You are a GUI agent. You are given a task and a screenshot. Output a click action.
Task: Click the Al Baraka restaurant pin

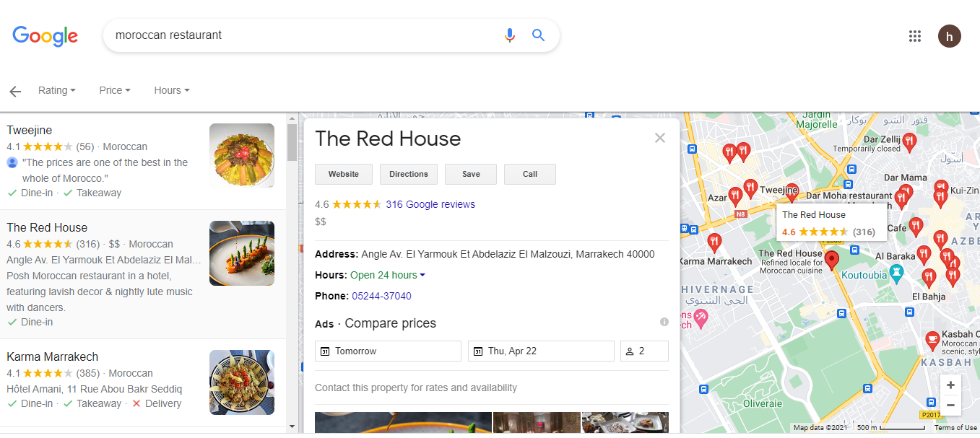[x=923, y=255]
